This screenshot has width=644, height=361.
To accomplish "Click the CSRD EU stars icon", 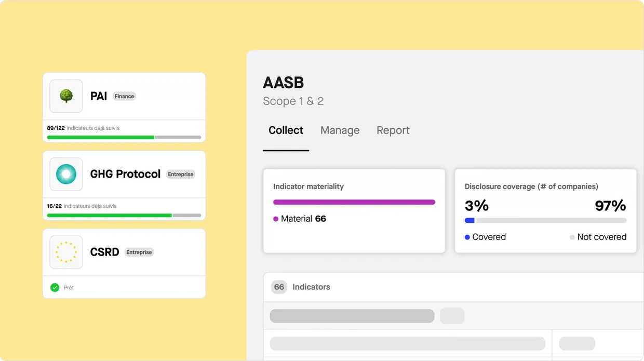I will [66, 252].
